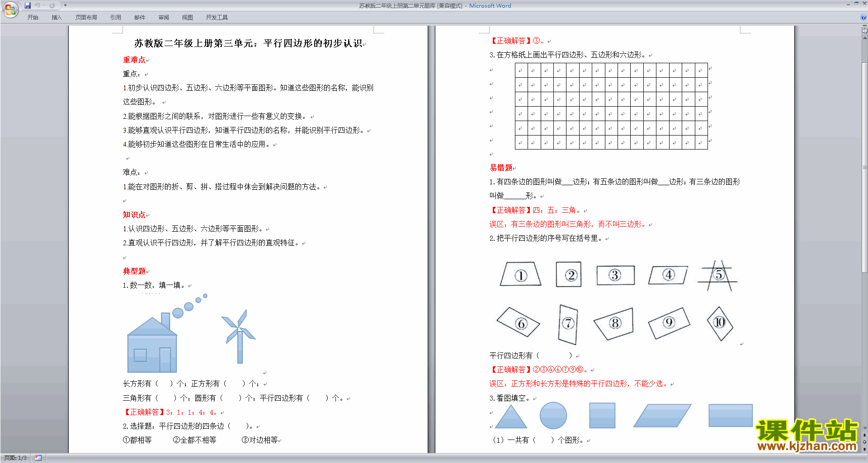Viewport: 868px width, 463px height.
Task: Click the blue parallelogram shape
Action: 662,416
